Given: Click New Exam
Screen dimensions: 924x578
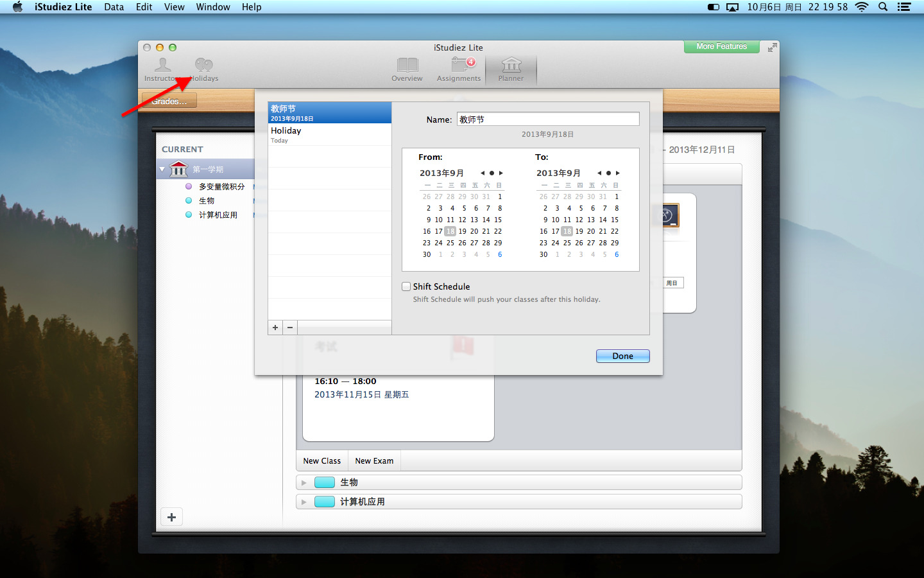Looking at the screenshot, I should 374,461.
